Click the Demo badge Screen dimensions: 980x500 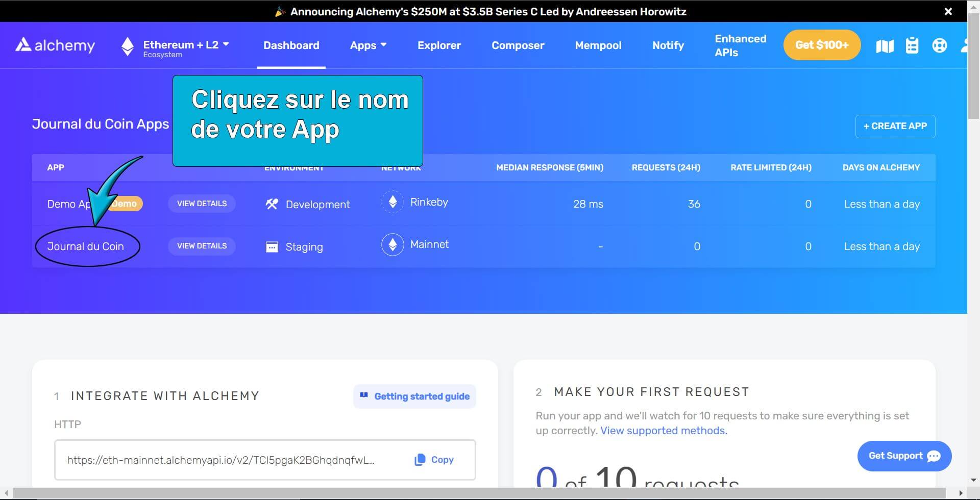coord(125,204)
